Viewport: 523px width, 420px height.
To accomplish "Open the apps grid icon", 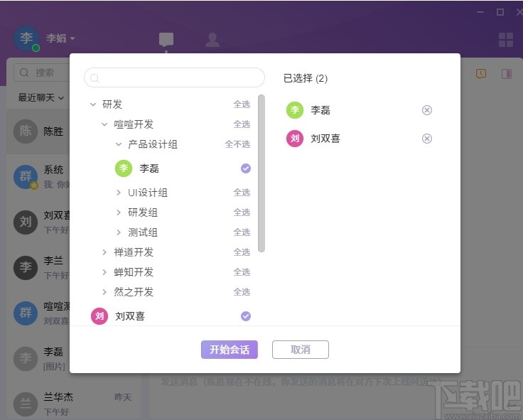I will coord(506,40).
